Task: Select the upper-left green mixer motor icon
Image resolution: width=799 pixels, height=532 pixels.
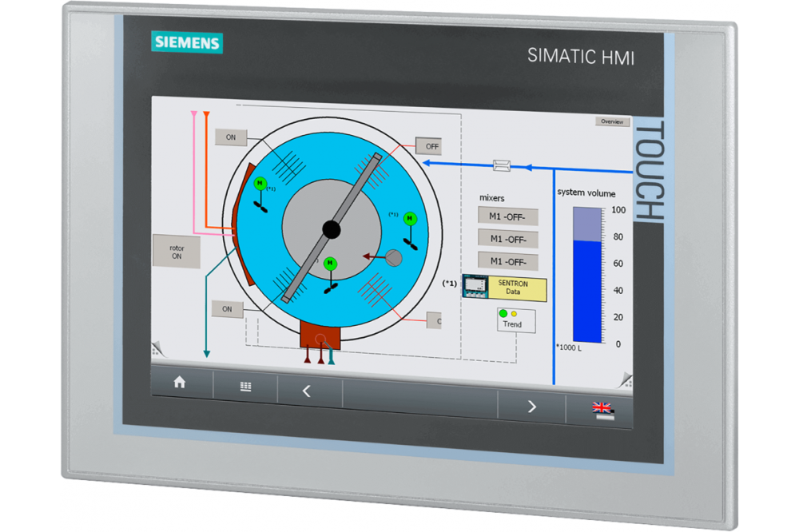Action: tap(260, 185)
